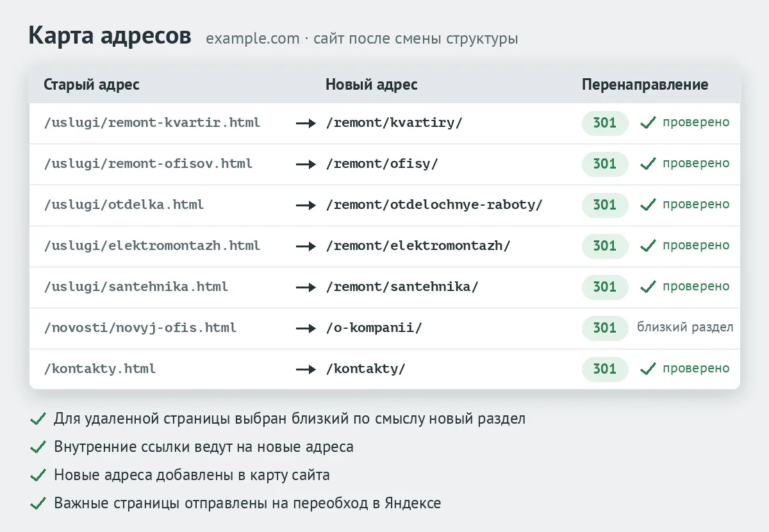The height and width of the screenshot is (532, 769).
Task: Select new address /remont/santehnika/
Action: click(x=402, y=287)
